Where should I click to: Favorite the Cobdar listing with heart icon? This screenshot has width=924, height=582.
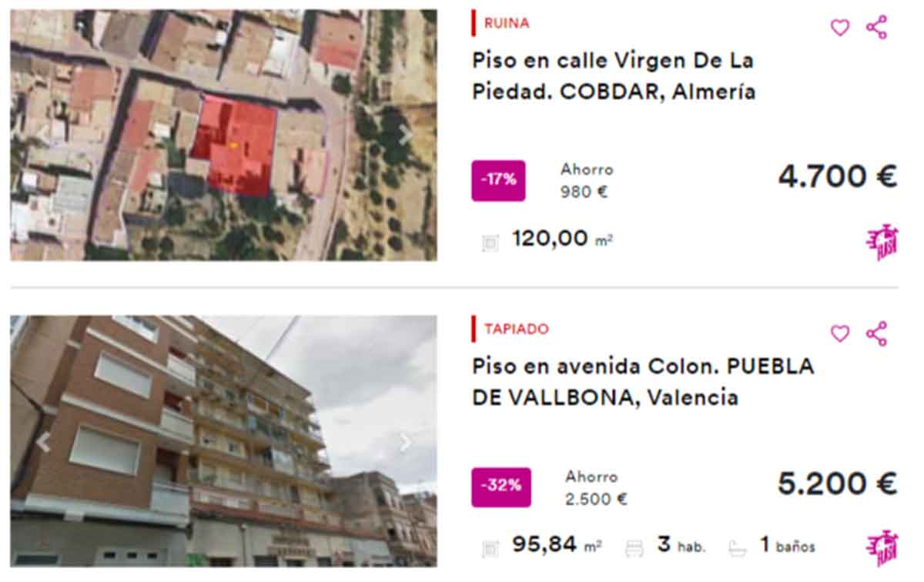(x=839, y=28)
